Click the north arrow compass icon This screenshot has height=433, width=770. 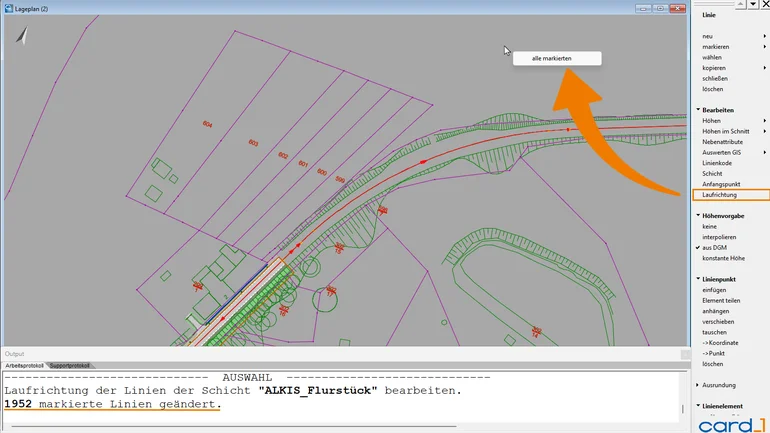coord(22,36)
